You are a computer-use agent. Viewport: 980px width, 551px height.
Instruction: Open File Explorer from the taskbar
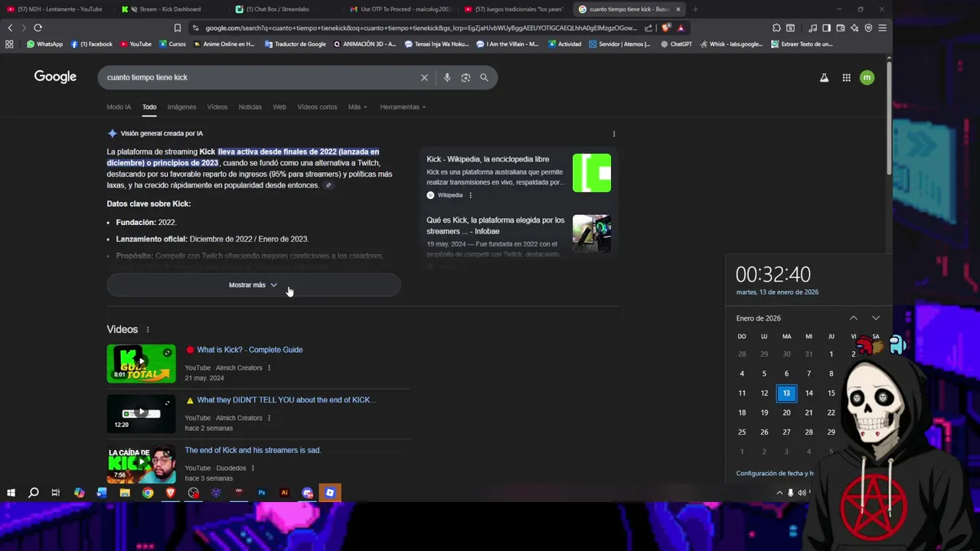125,493
